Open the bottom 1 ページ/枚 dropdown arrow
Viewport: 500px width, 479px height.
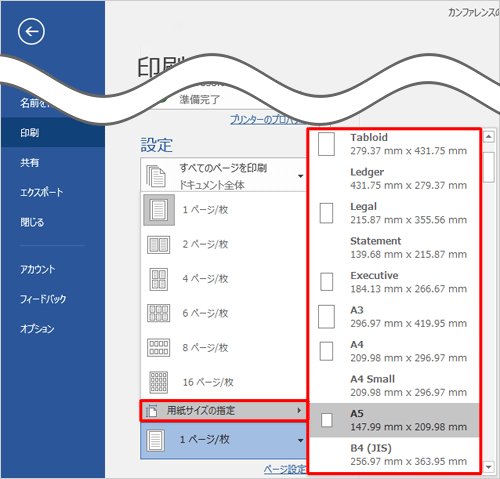point(300,440)
